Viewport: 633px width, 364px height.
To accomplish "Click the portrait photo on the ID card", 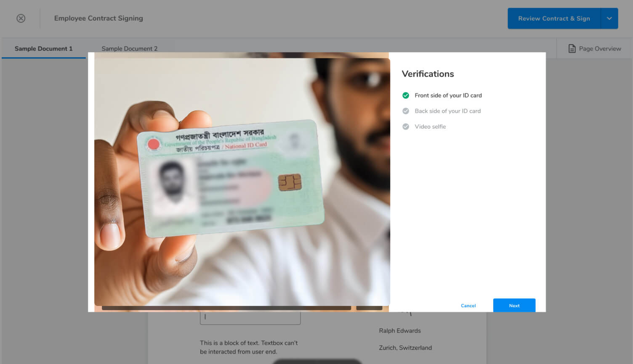I will [x=173, y=187].
